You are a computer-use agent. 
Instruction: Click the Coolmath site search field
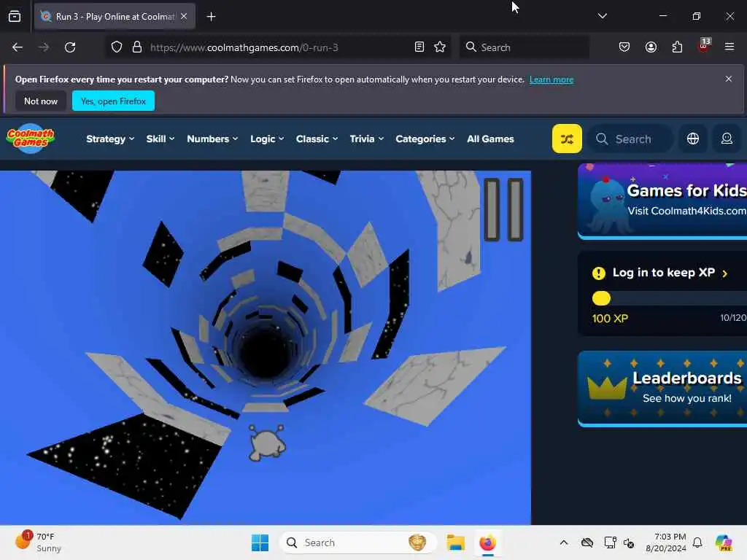tap(631, 139)
